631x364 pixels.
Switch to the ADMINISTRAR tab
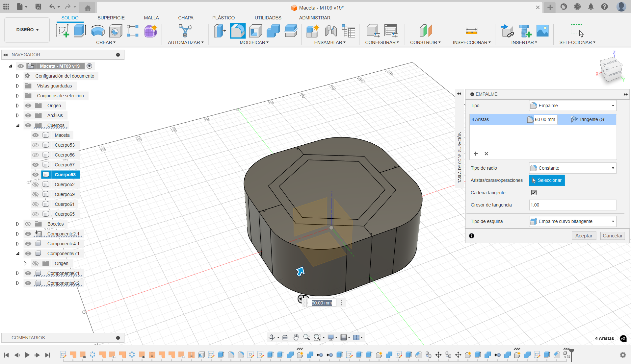click(x=315, y=18)
